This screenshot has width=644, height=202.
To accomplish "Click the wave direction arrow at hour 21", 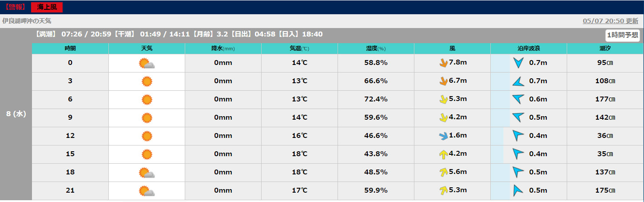I will [x=518, y=191].
